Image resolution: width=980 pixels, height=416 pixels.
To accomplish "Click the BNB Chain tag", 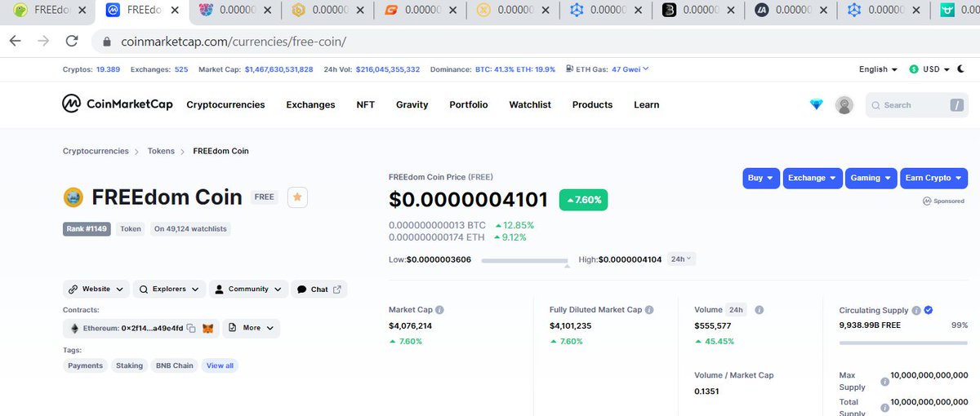I will [x=174, y=365].
